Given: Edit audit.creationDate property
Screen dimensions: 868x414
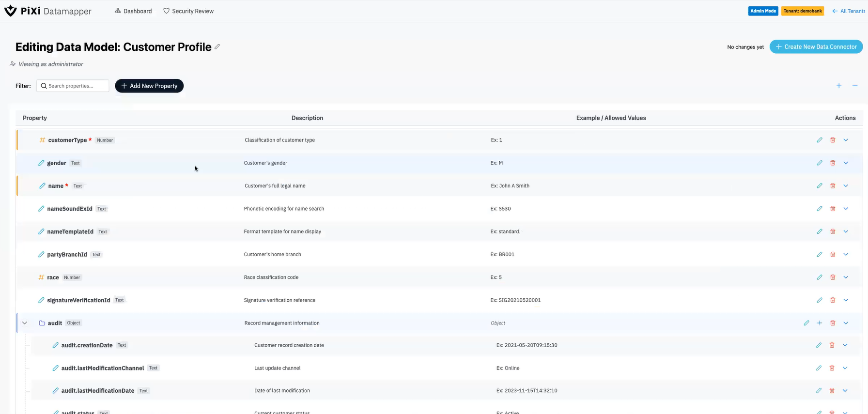Looking at the screenshot, I should coord(819,345).
